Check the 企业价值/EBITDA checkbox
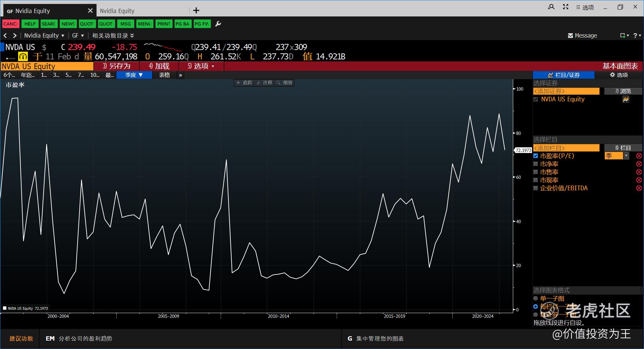 click(x=536, y=188)
